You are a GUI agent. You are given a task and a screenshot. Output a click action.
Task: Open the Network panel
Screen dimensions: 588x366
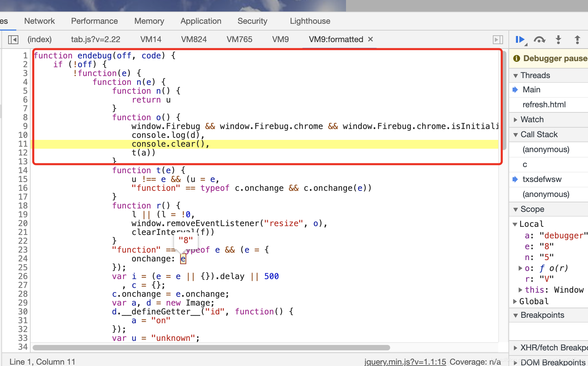point(39,21)
